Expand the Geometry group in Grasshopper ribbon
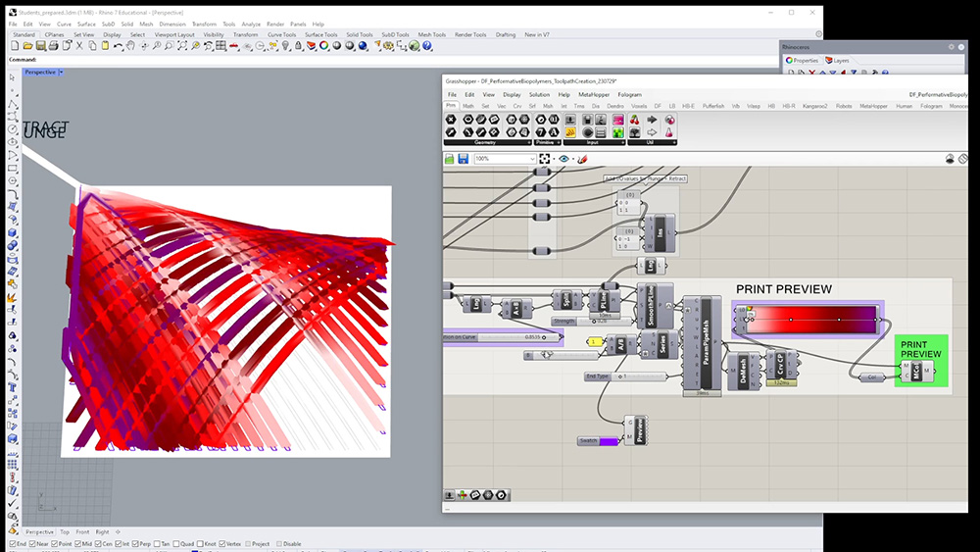980x552 pixels. coord(528,142)
